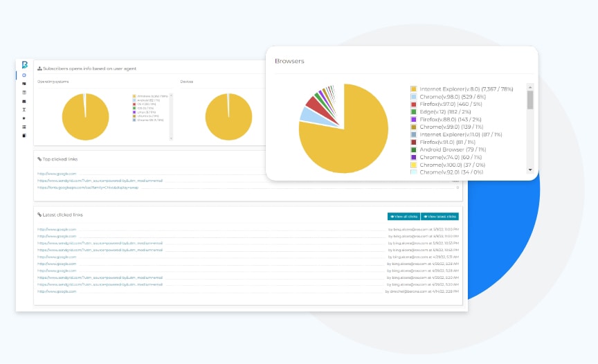Click the Browsers card title

tap(289, 61)
